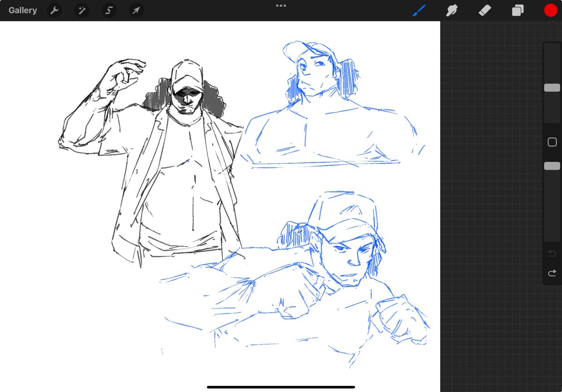562x392 pixels.
Task: Open the Layers panel
Action: (518, 10)
